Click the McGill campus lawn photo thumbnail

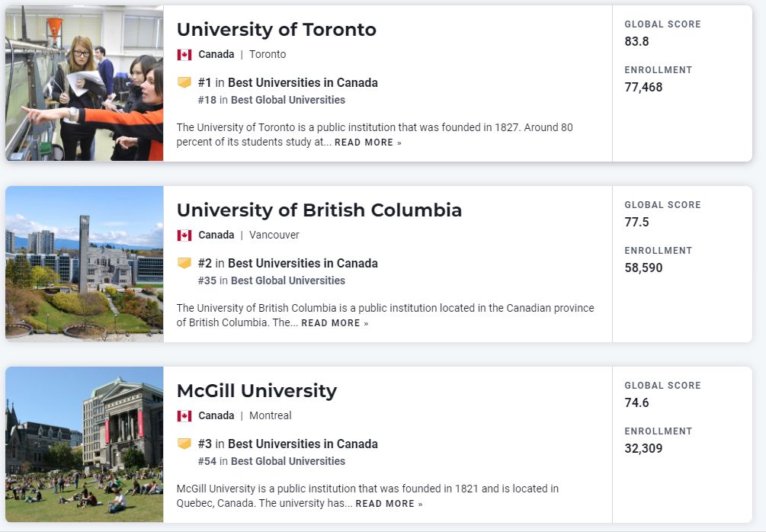tap(85, 444)
